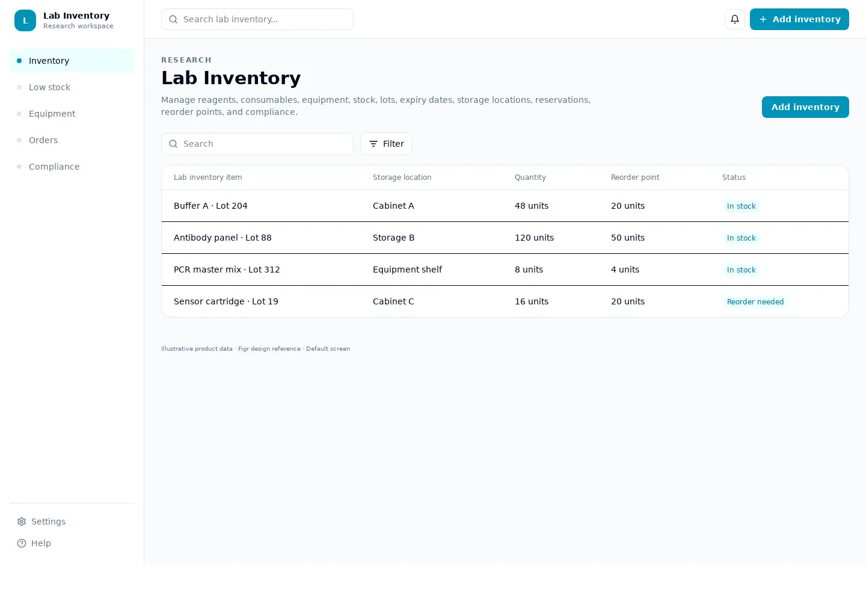Open the Filter button
The width and height of the screenshot is (866, 616).
coord(386,144)
